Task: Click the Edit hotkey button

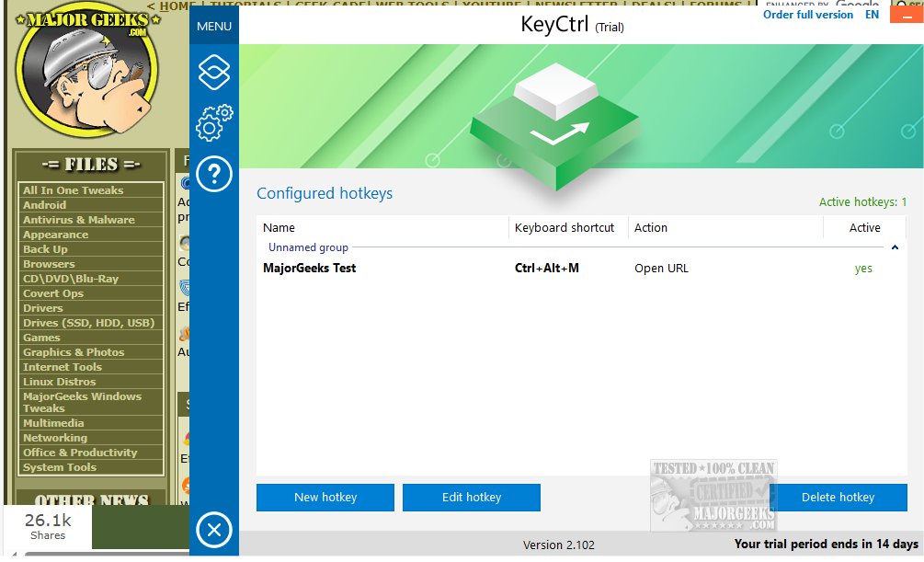Action: click(x=472, y=497)
